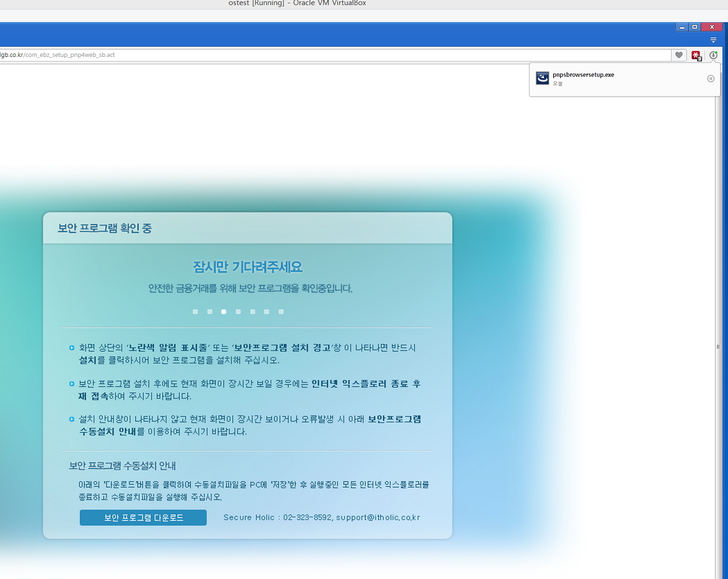728x579 pixels.
Task: Show pnpsbrowsersetup.exe in folder via circle icon
Action: tap(711, 79)
